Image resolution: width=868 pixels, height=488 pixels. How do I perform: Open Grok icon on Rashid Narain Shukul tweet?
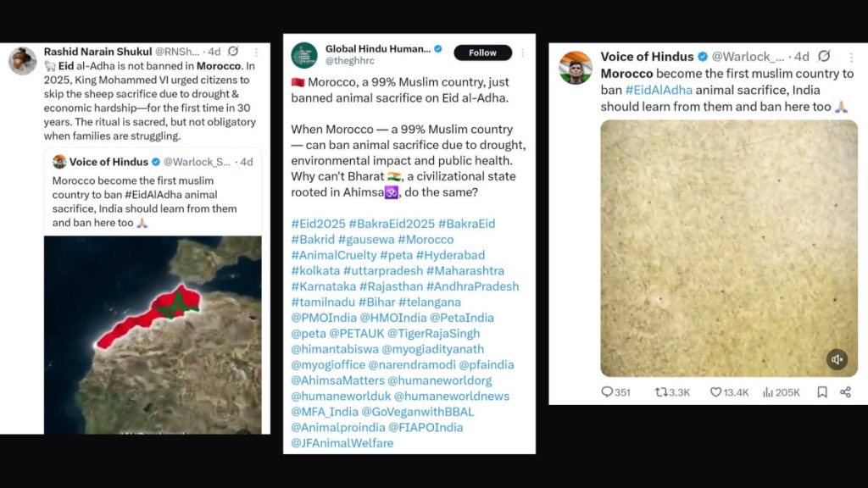233,52
